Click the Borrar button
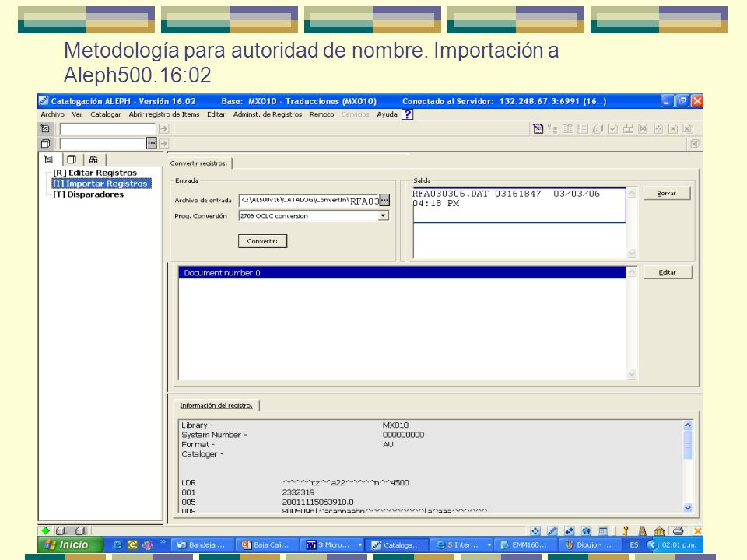 [x=667, y=194]
